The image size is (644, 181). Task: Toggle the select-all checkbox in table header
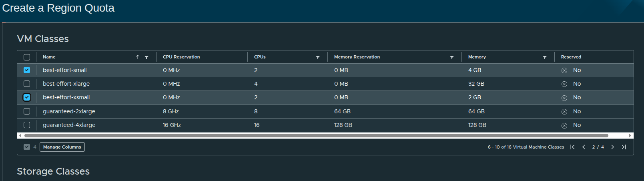pyautogui.click(x=27, y=57)
